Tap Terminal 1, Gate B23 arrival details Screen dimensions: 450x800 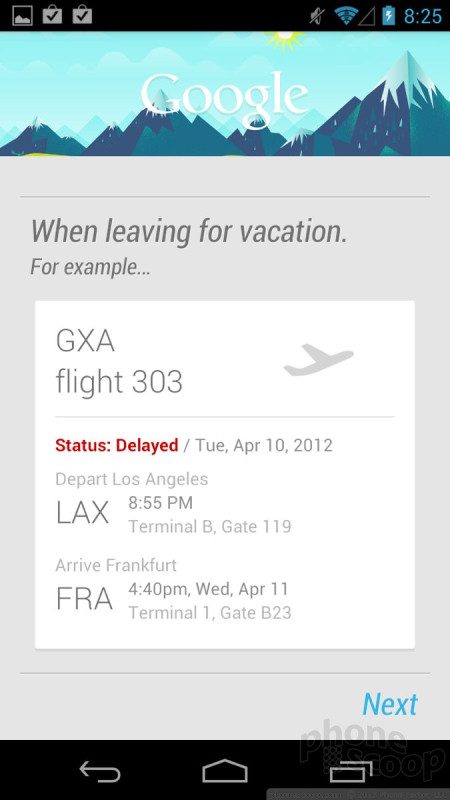point(210,612)
